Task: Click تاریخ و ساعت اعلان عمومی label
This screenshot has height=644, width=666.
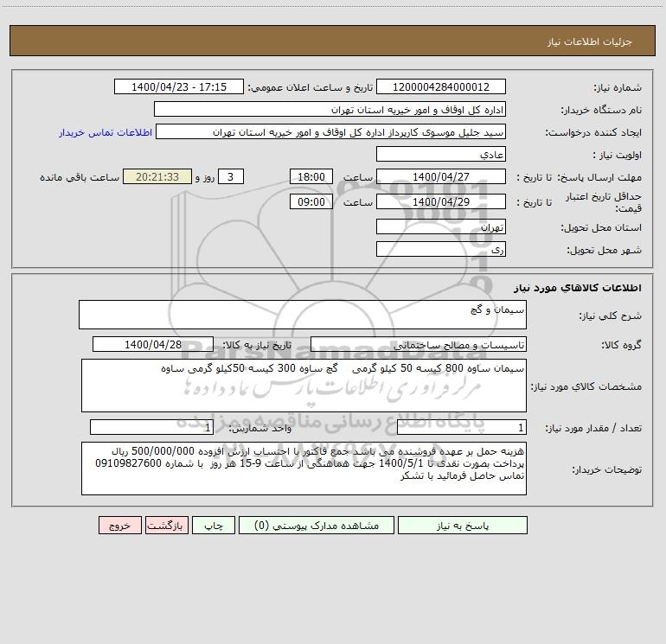Action: coord(310,87)
